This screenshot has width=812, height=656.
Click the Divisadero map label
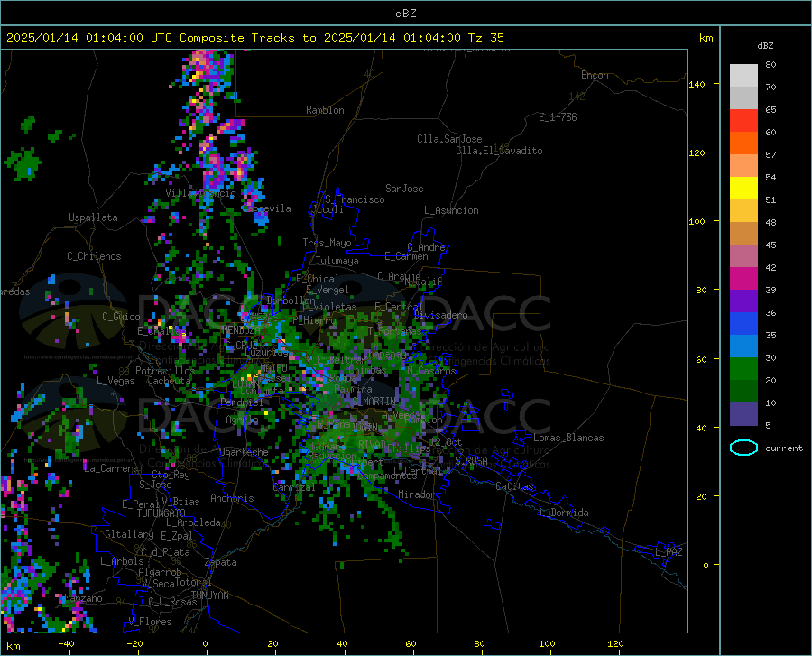point(440,315)
